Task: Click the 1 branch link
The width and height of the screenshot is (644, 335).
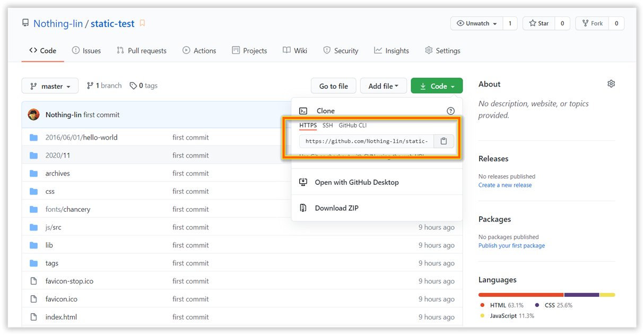Action: 105,85
